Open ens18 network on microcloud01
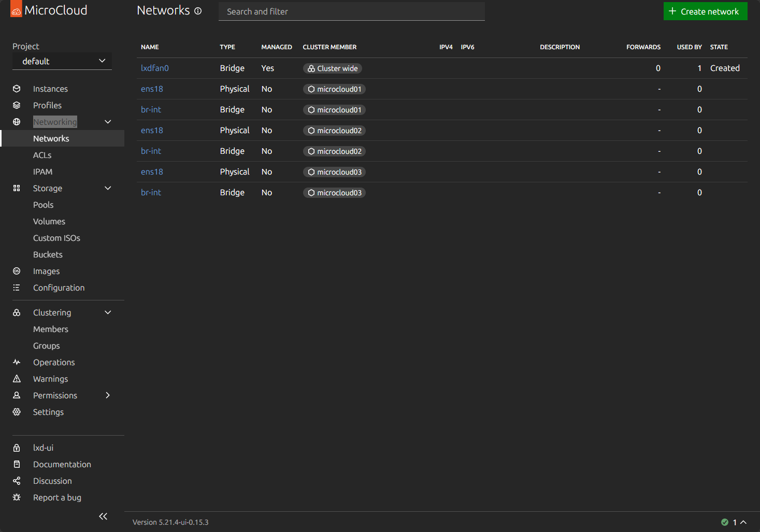 (152, 89)
